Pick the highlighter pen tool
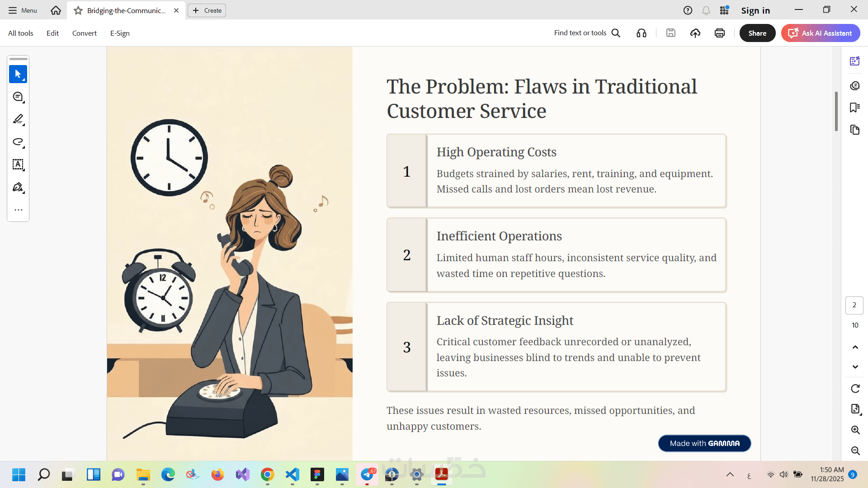Image resolution: width=868 pixels, height=488 pixels. click(18, 119)
